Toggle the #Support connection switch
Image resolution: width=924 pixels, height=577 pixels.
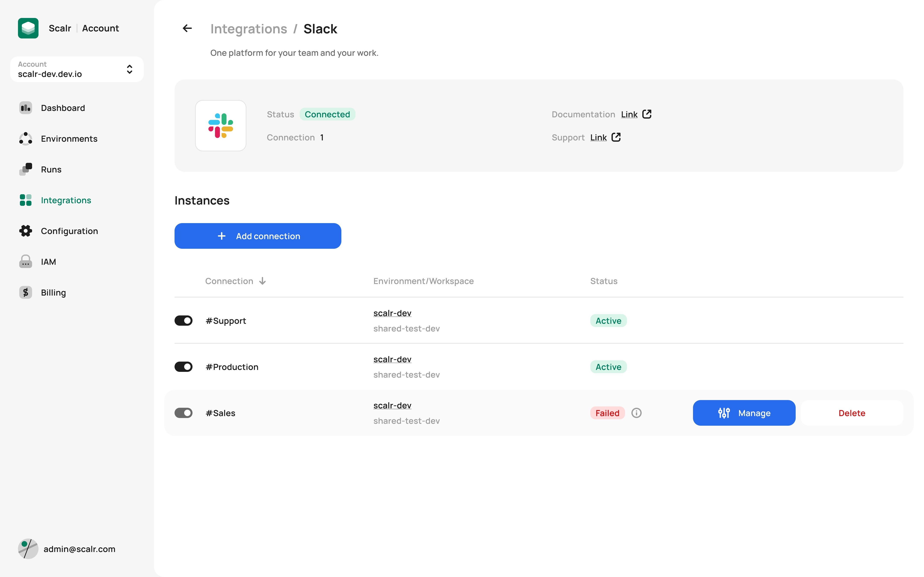184,321
